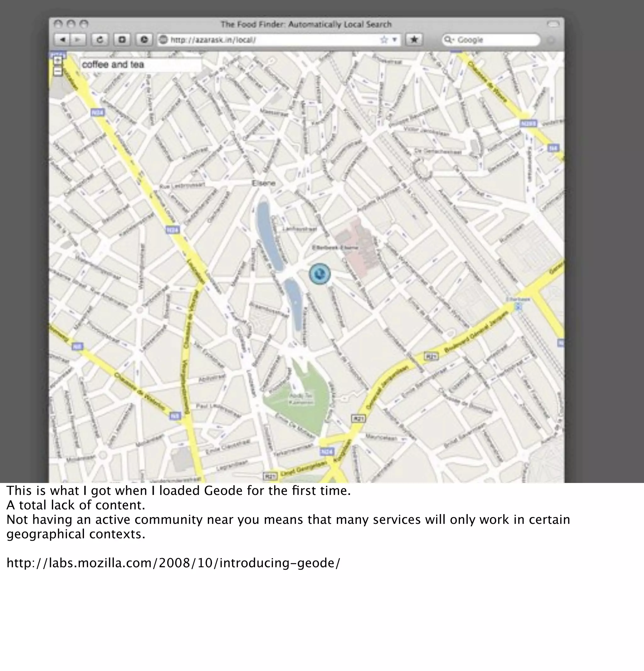Zoom out the map with minus control

58,72
